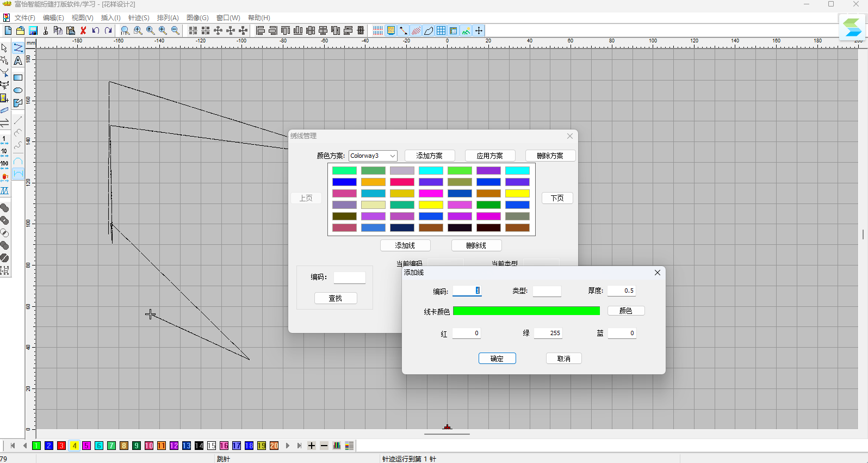Viewport: 868px width, 463px height.
Task: Jump to first color with skip-back arrow
Action: 12,446
